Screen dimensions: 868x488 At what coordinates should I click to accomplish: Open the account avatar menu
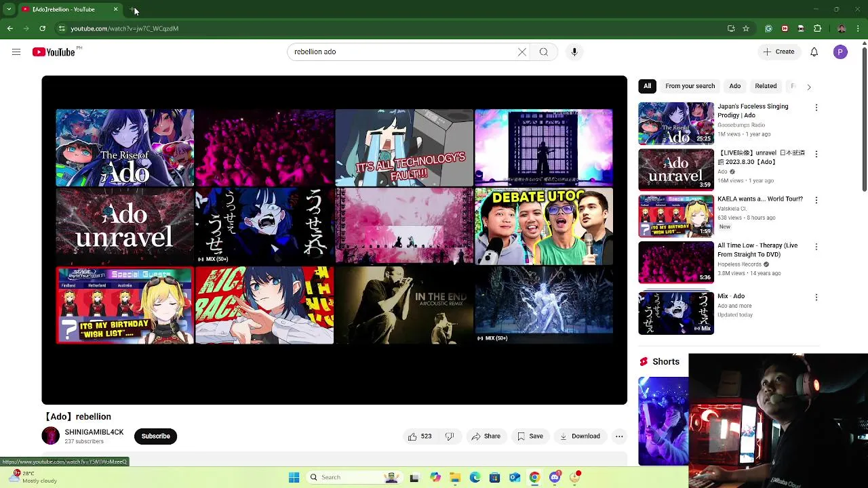(x=840, y=52)
